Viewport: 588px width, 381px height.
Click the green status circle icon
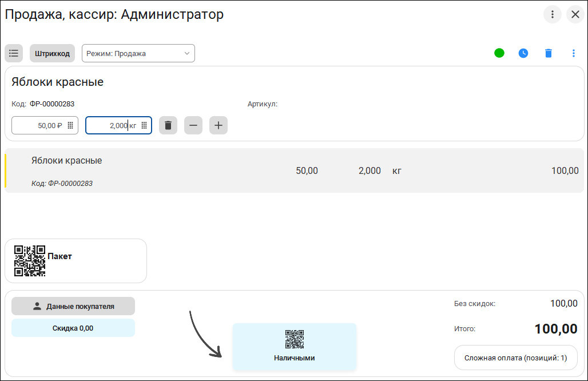(x=499, y=53)
